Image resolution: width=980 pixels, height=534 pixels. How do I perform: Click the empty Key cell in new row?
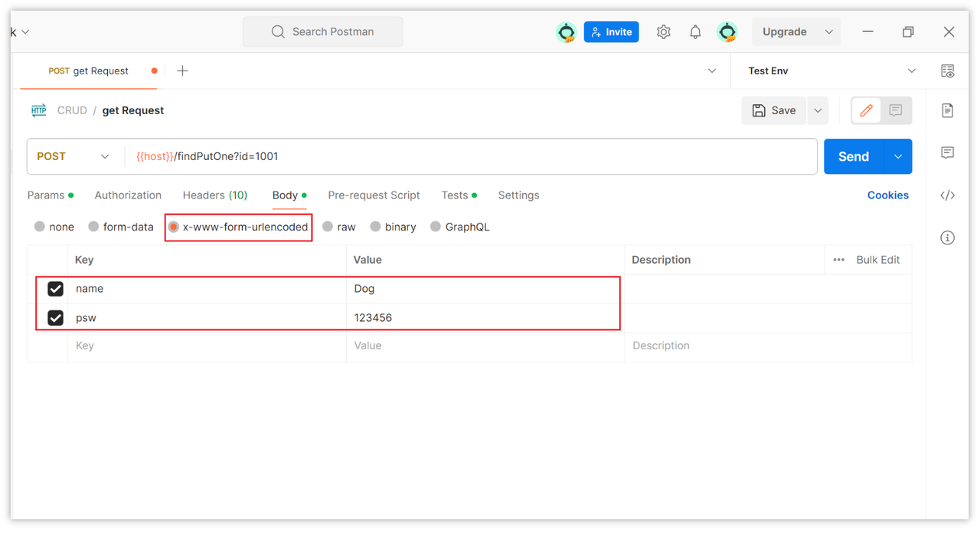[x=207, y=346]
